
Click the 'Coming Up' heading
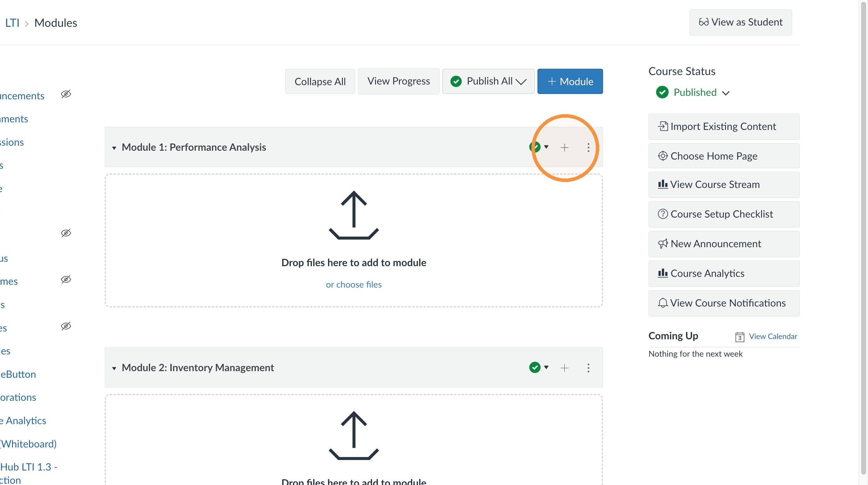673,336
